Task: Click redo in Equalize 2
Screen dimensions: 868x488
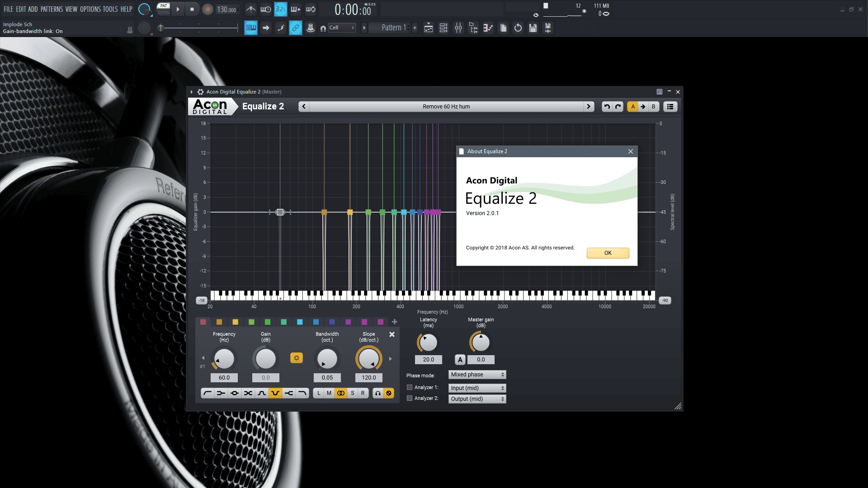Action: (x=618, y=107)
